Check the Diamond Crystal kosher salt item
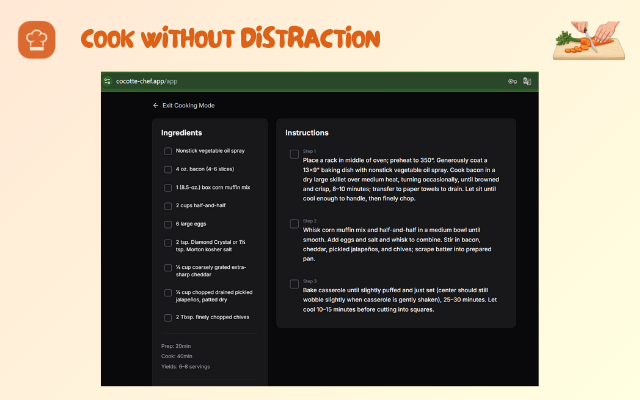640x400 pixels. [168, 243]
